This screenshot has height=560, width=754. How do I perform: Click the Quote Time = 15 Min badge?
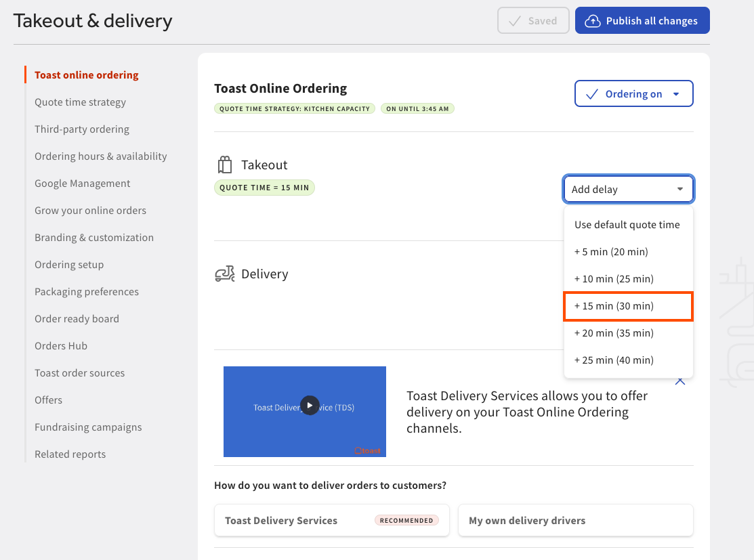[x=264, y=188]
